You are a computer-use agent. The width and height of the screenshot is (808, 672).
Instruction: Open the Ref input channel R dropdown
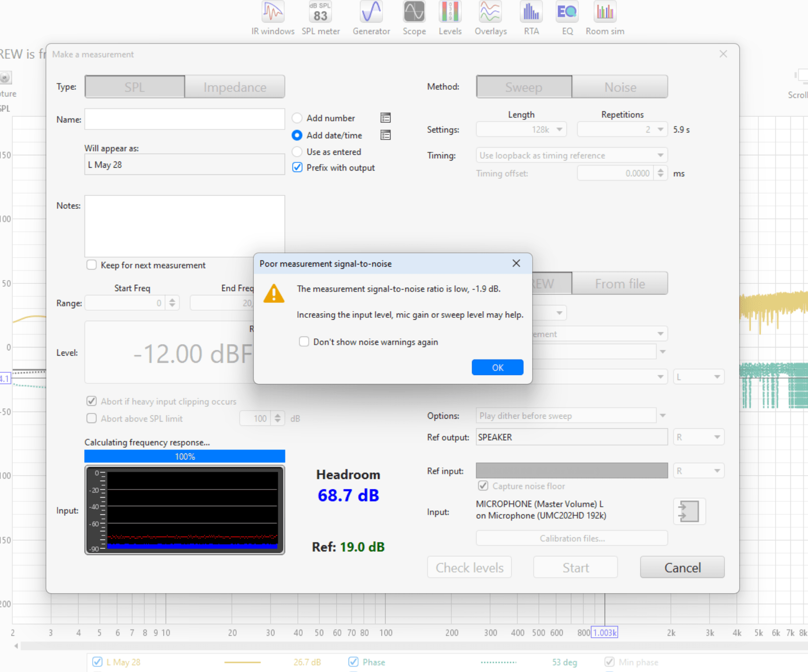click(x=699, y=471)
